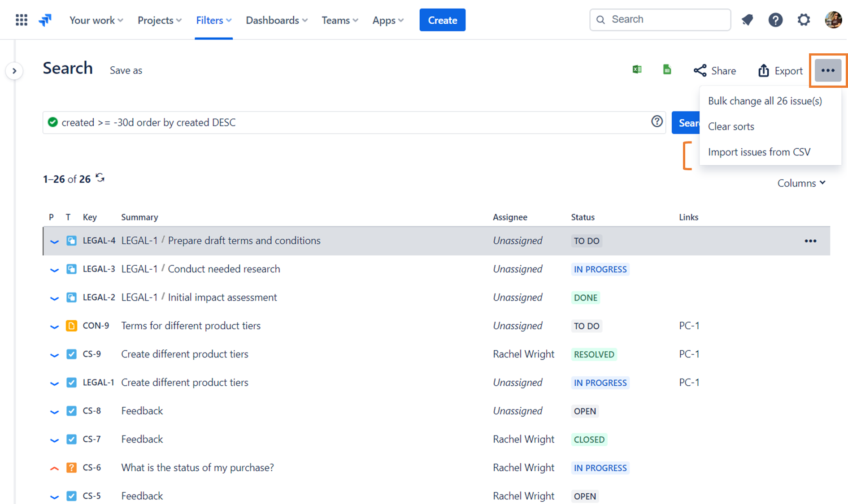This screenshot has height=504, width=848.
Task: Open the notifications bell
Action: coord(747,20)
